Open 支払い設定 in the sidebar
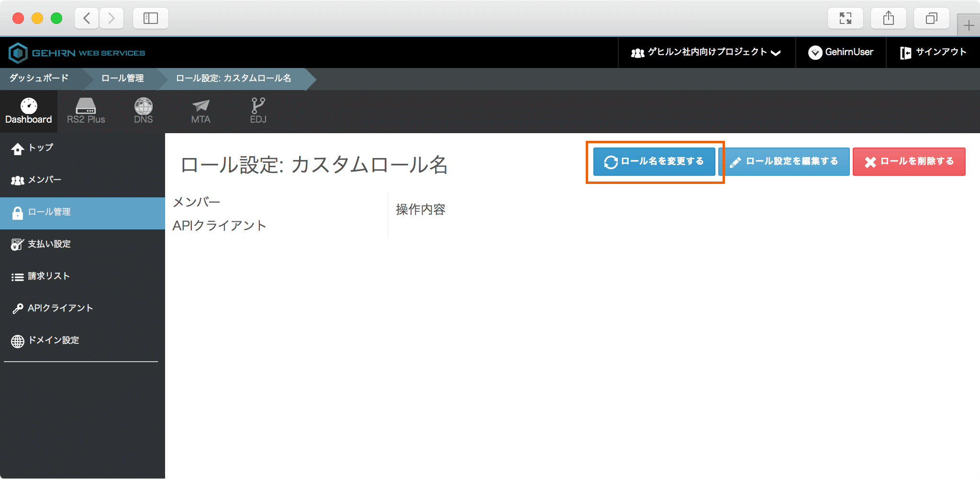The image size is (980, 479). coord(49,244)
